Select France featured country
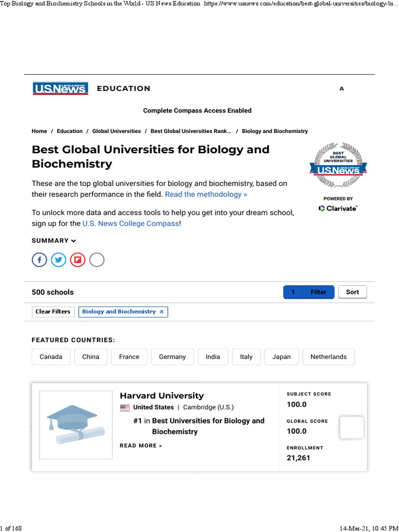Viewport: 399px width, 532px height. pyautogui.click(x=129, y=356)
